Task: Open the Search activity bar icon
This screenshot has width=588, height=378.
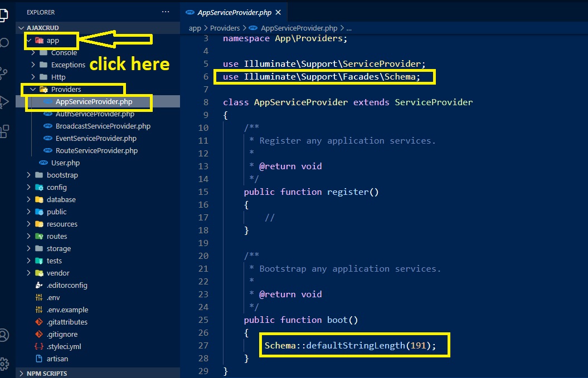Action: click(4, 42)
